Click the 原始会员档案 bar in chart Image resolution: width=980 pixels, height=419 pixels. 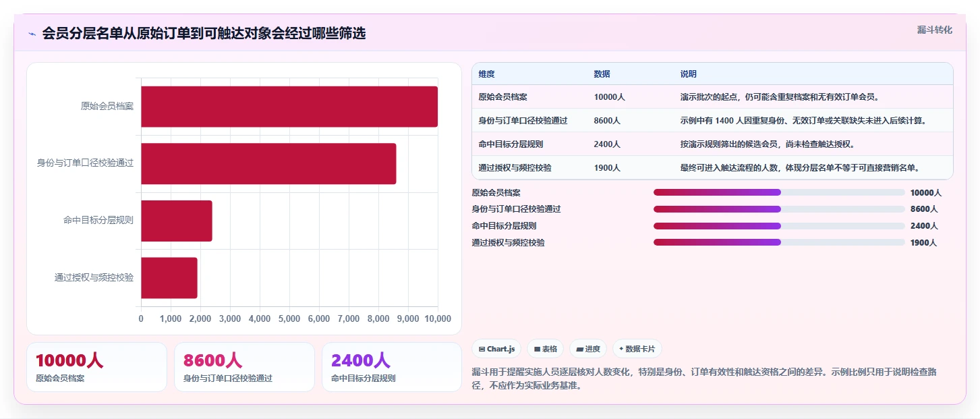[x=289, y=107]
